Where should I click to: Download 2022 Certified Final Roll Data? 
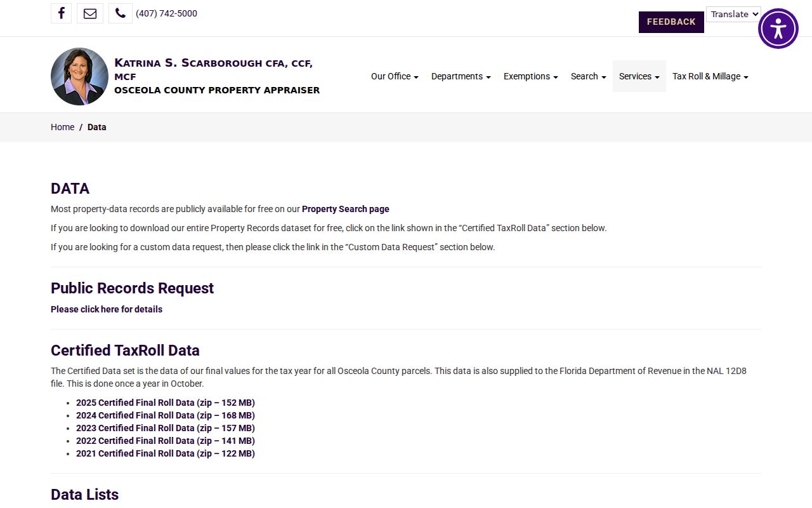[166, 441]
